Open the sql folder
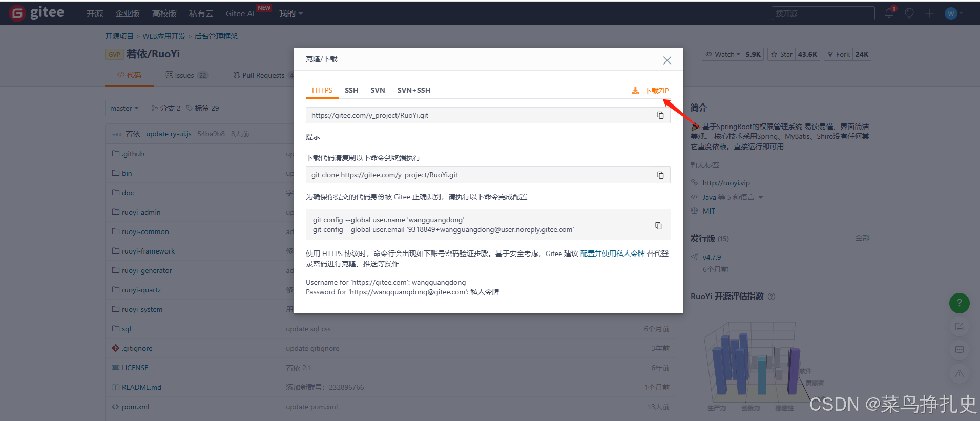The image size is (980, 421). click(x=126, y=329)
